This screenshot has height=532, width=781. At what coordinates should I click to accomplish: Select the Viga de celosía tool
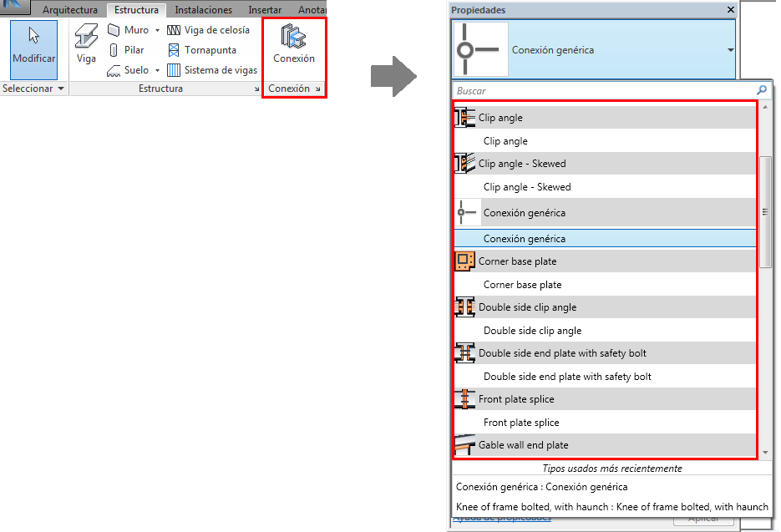click(x=208, y=30)
